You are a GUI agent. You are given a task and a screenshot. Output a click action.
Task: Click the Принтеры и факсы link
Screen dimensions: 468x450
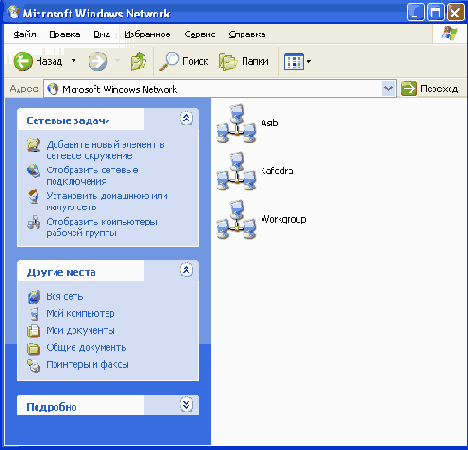(x=87, y=365)
